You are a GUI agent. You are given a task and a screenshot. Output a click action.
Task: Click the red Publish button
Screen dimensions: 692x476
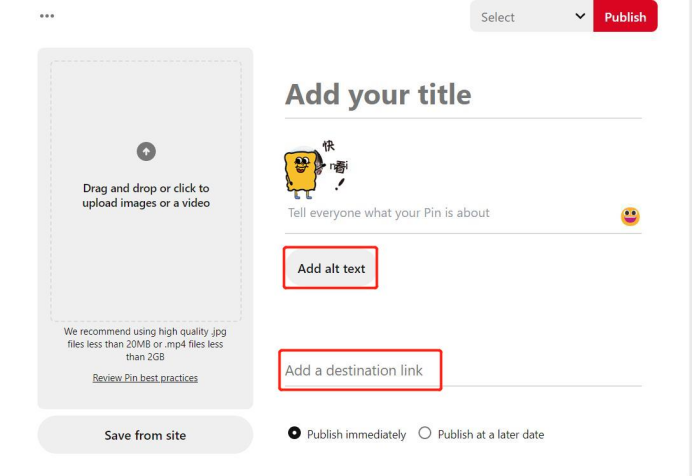click(625, 16)
